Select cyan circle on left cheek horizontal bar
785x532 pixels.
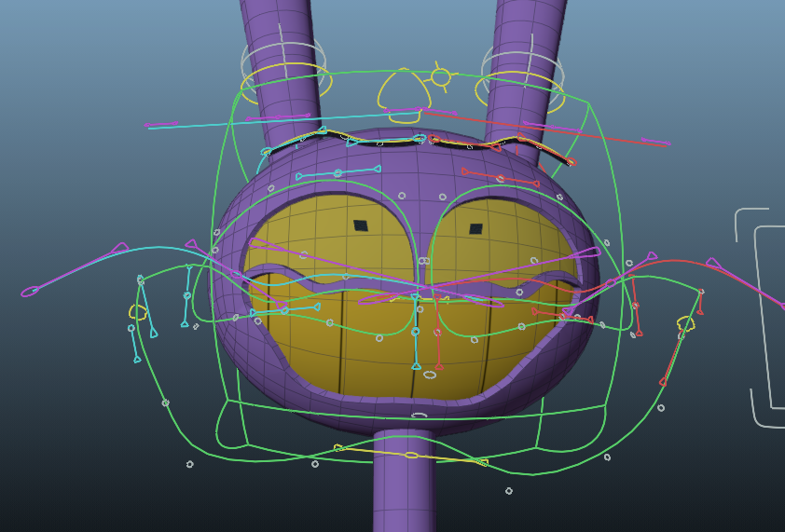(285, 310)
